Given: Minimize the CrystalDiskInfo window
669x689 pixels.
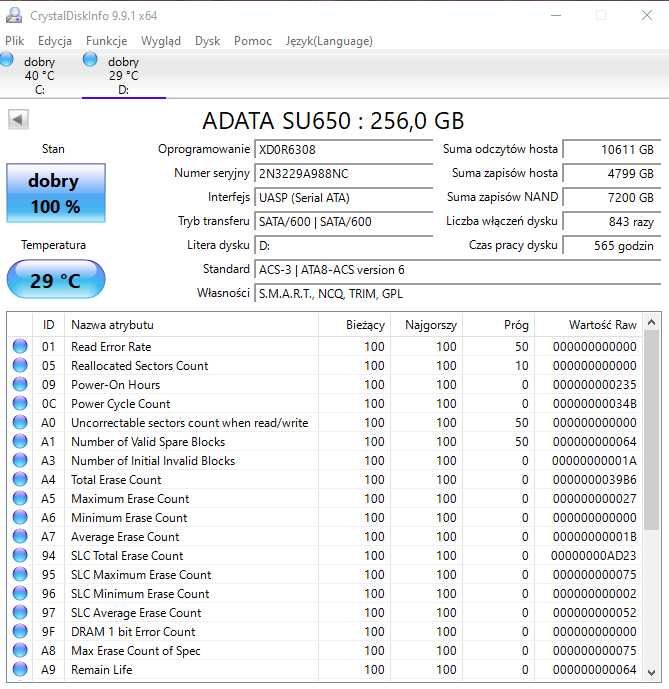Looking at the screenshot, I should (556, 15).
